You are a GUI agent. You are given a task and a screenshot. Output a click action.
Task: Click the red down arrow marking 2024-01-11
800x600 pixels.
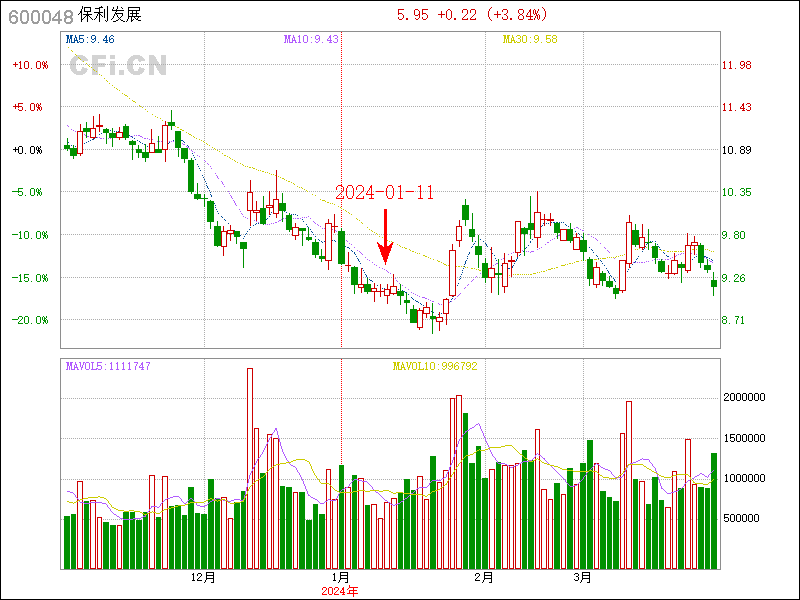click(385, 237)
